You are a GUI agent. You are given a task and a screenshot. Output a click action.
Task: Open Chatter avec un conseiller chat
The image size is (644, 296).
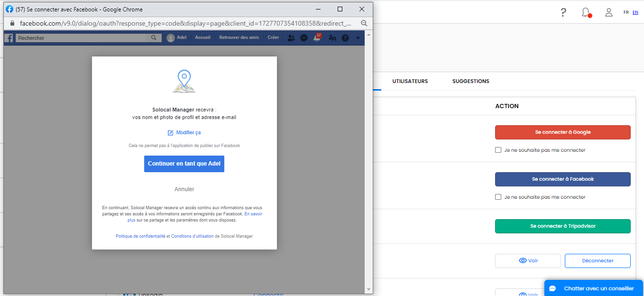coord(594,288)
